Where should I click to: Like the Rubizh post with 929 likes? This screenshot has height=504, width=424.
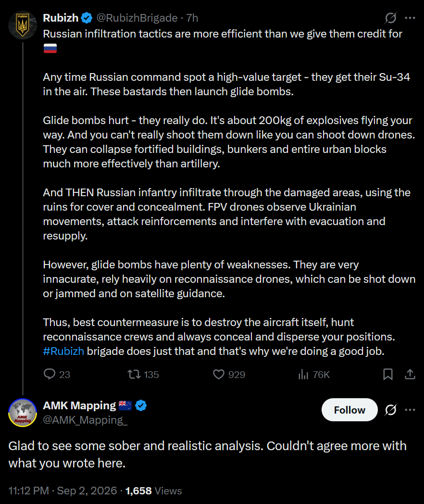229,375
